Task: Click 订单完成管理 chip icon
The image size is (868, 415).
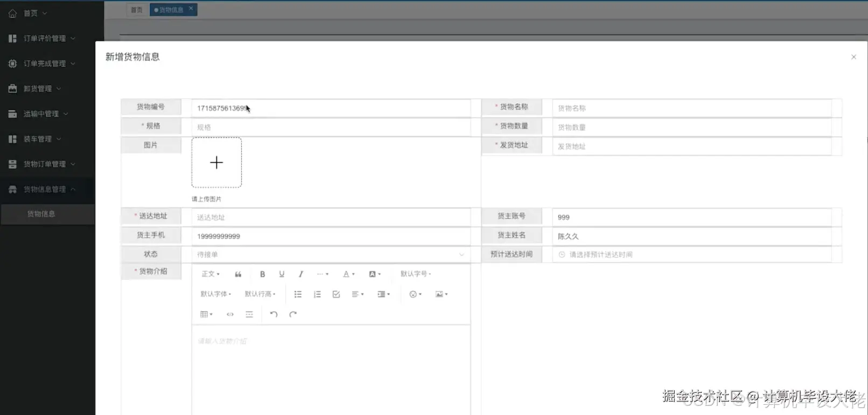Action: click(12, 64)
